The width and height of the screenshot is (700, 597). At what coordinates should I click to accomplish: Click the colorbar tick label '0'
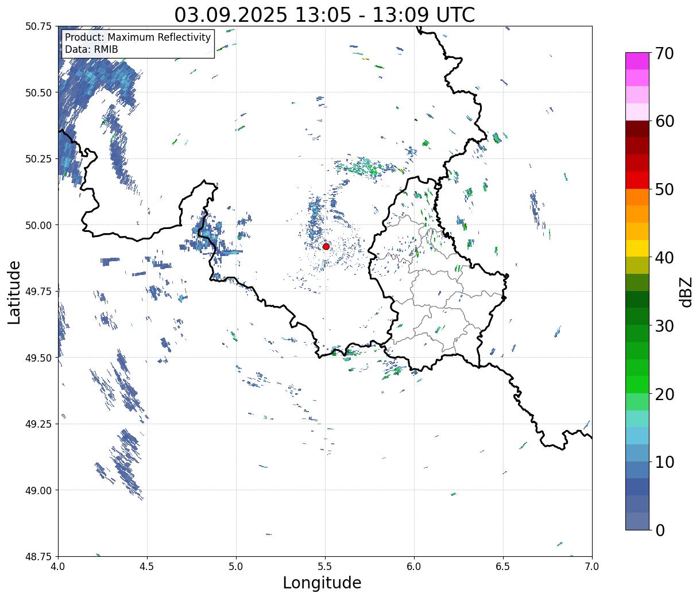659,530
